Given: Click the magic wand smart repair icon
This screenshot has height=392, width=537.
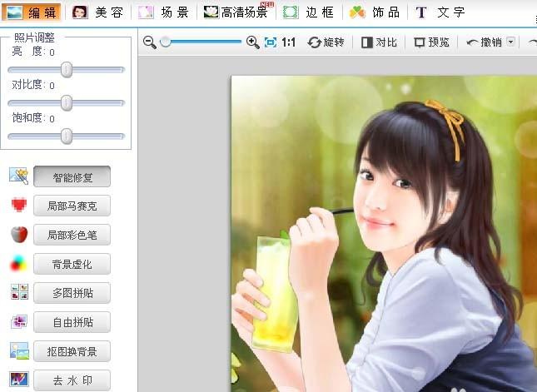Looking at the screenshot, I should click(x=19, y=176).
